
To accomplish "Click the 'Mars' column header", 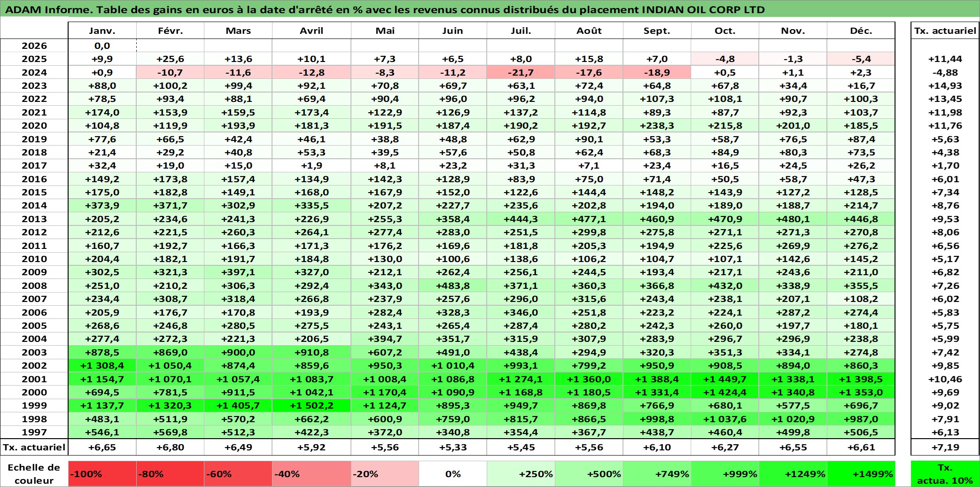I will click(238, 31).
